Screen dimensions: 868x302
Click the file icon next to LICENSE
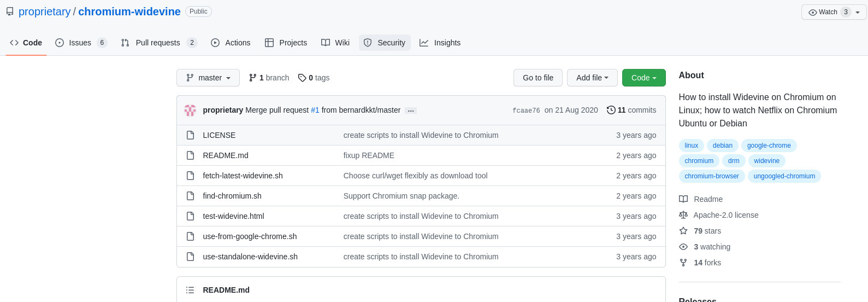[x=190, y=135]
